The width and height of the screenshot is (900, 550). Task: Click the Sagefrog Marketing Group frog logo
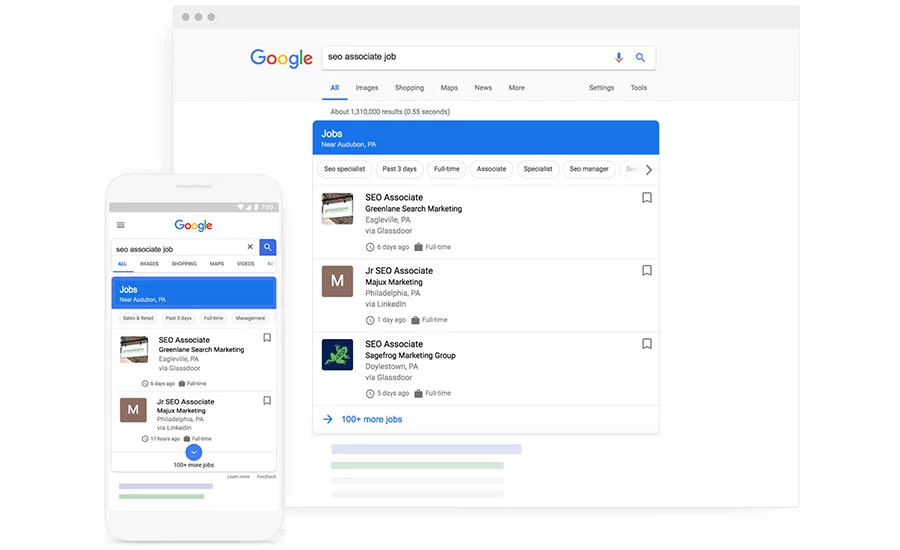click(337, 355)
